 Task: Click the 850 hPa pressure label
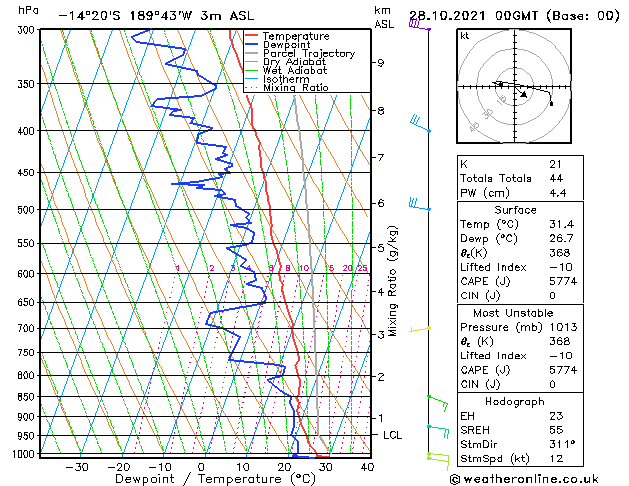[28, 397]
